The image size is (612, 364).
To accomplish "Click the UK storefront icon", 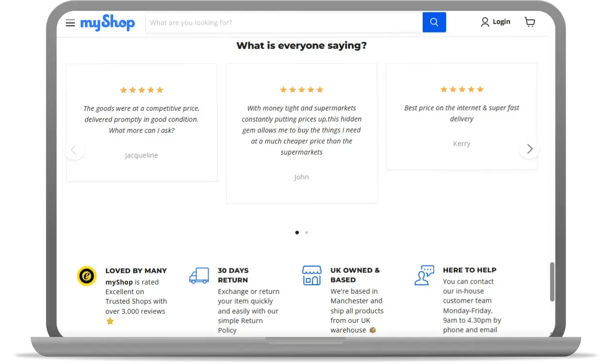I will pyautogui.click(x=312, y=275).
